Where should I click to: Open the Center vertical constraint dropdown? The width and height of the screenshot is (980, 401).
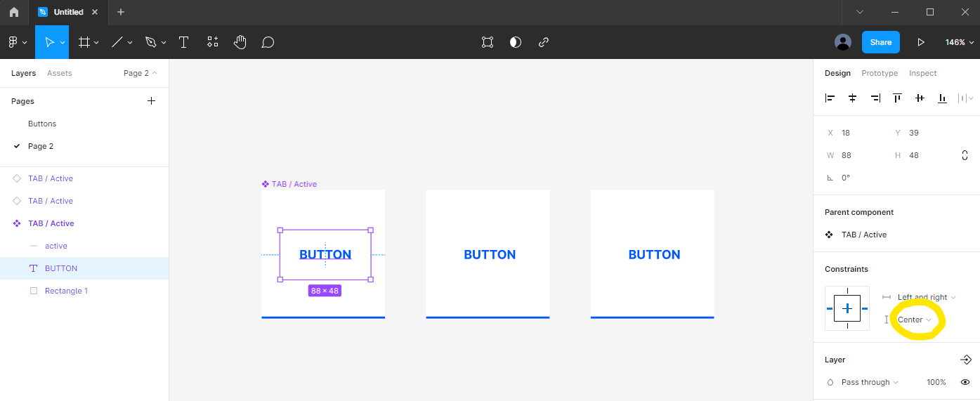point(915,320)
